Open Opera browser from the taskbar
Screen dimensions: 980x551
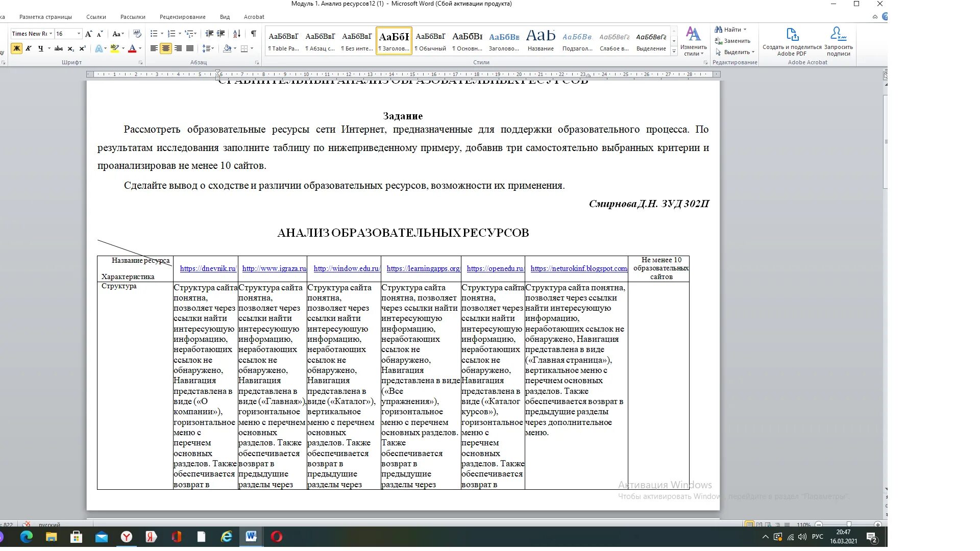pyautogui.click(x=277, y=537)
